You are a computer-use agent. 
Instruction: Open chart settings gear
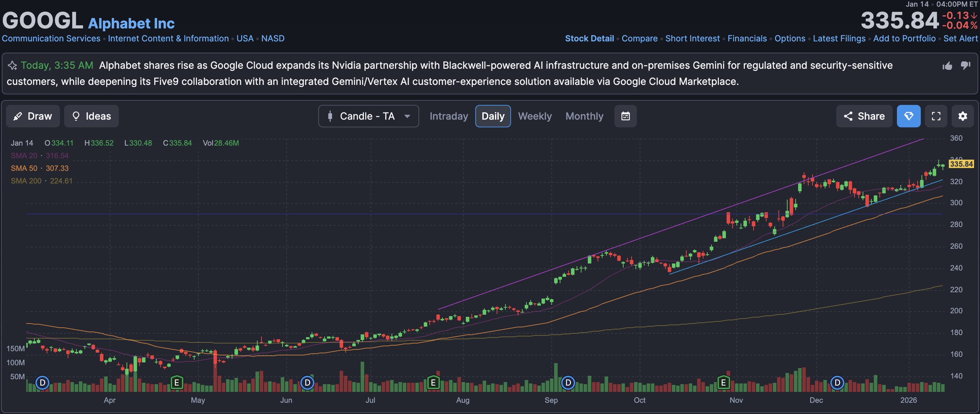pos(962,116)
